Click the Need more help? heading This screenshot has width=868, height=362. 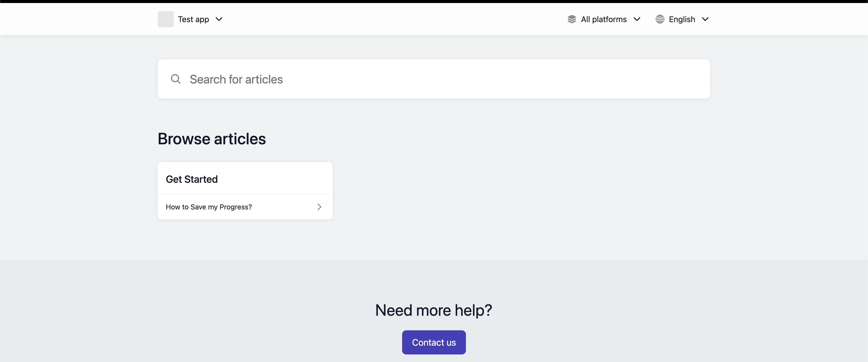point(434,310)
